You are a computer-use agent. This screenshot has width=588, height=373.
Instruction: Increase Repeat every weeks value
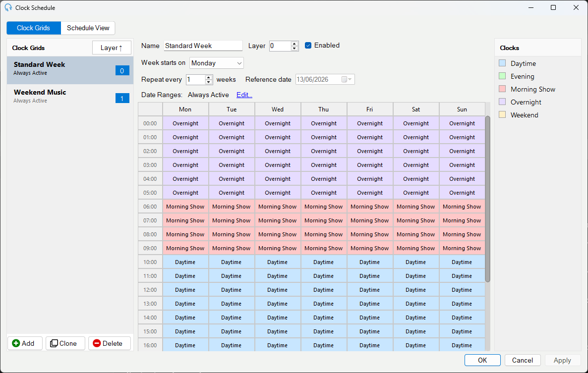pos(209,77)
